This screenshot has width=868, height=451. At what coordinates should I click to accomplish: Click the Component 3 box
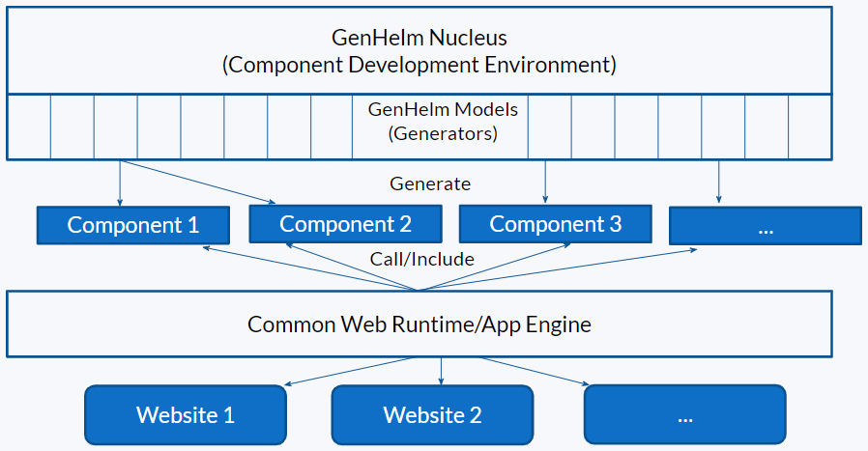point(555,224)
